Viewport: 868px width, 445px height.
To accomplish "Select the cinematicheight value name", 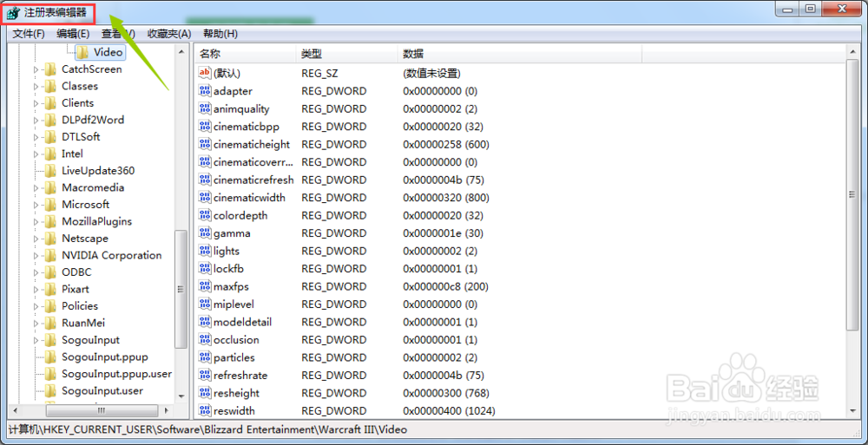I will click(x=252, y=145).
